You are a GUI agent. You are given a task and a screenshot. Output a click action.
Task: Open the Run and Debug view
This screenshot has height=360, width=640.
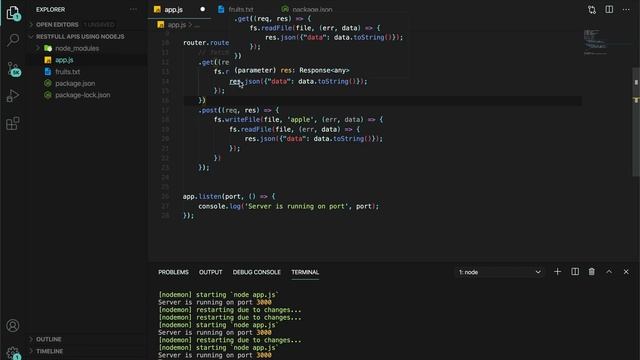(13, 96)
